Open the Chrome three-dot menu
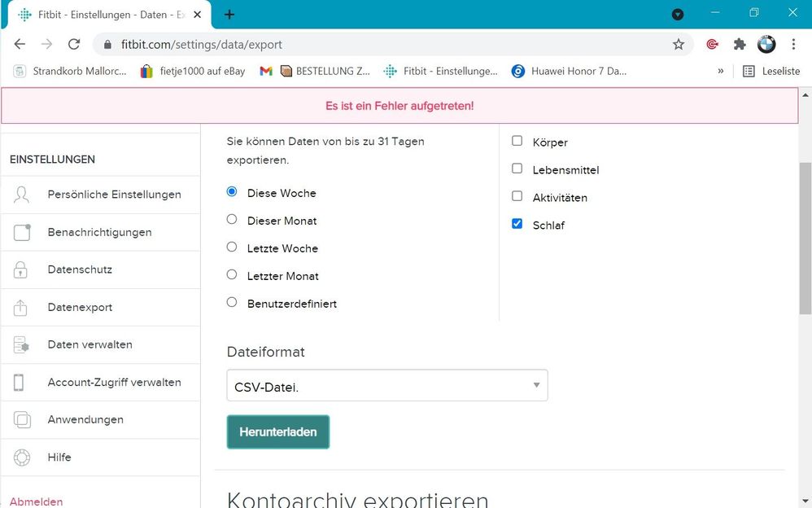This screenshot has height=508, width=812. tap(793, 45)
